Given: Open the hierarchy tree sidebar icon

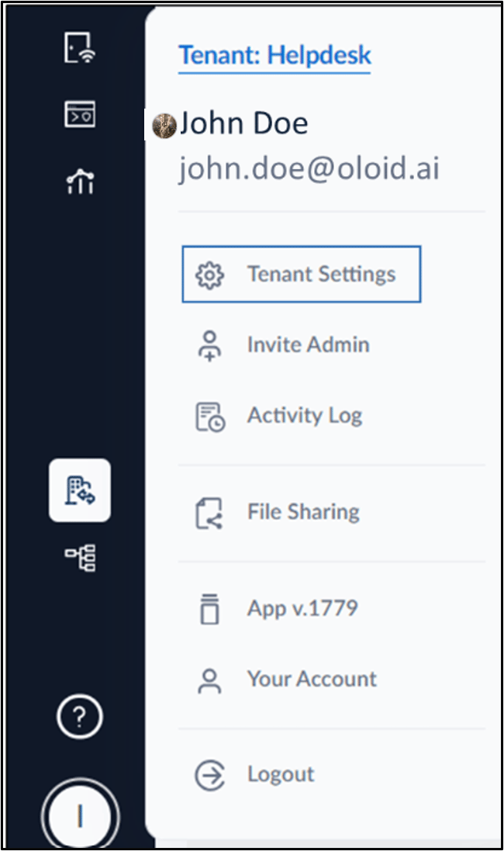Looking at the screenshot, I should tap(81, 558).
